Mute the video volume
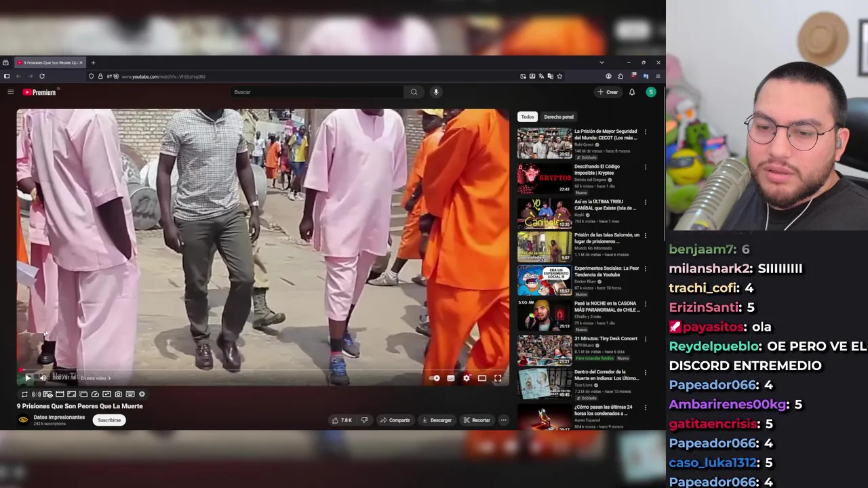 (x=43, y=378)
